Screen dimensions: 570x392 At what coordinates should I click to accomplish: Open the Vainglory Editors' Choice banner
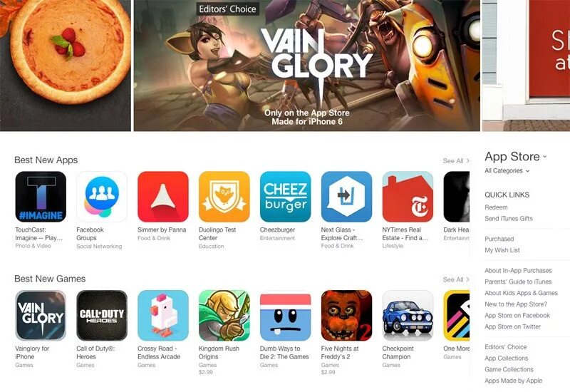[x=307, y=66]
